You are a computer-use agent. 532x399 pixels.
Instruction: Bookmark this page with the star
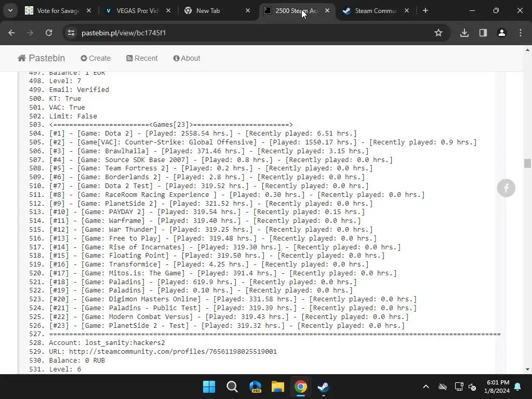click(438, 33)
